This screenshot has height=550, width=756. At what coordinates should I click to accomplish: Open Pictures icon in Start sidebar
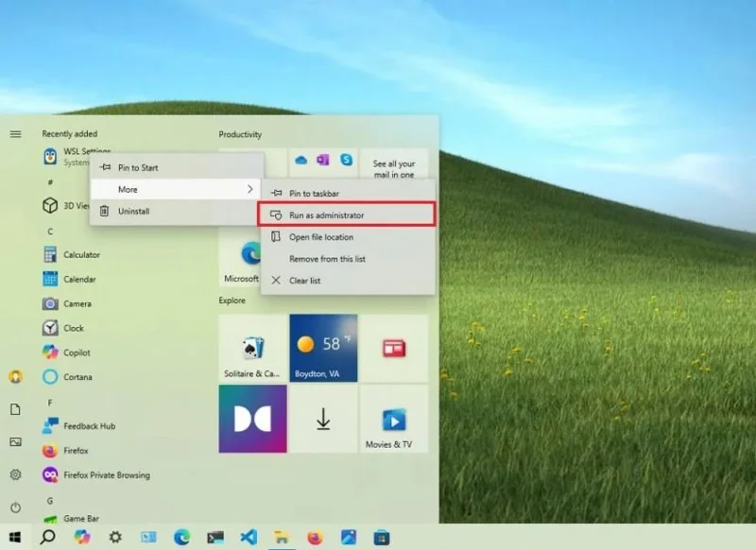(15, 442)
